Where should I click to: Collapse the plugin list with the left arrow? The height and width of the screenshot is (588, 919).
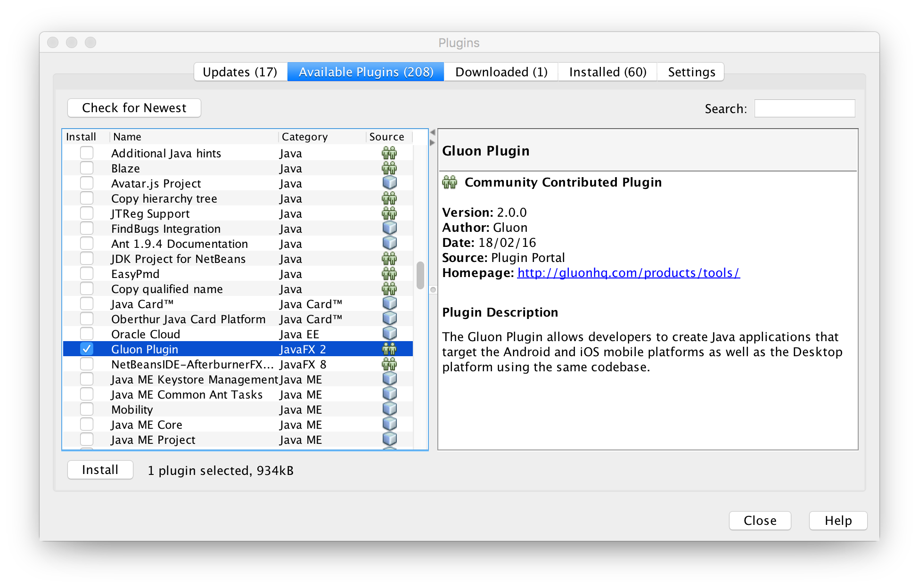pos(433,132)
